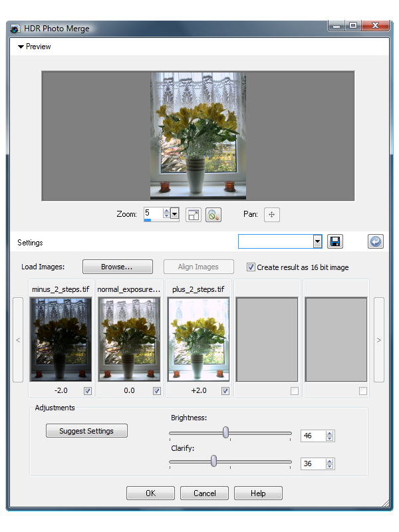Click the Brightness slider handle

[x=225, y=432]
